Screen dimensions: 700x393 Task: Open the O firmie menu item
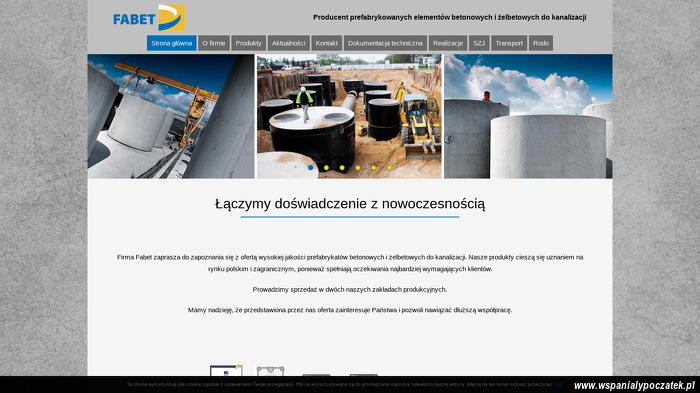click(214, 43)
